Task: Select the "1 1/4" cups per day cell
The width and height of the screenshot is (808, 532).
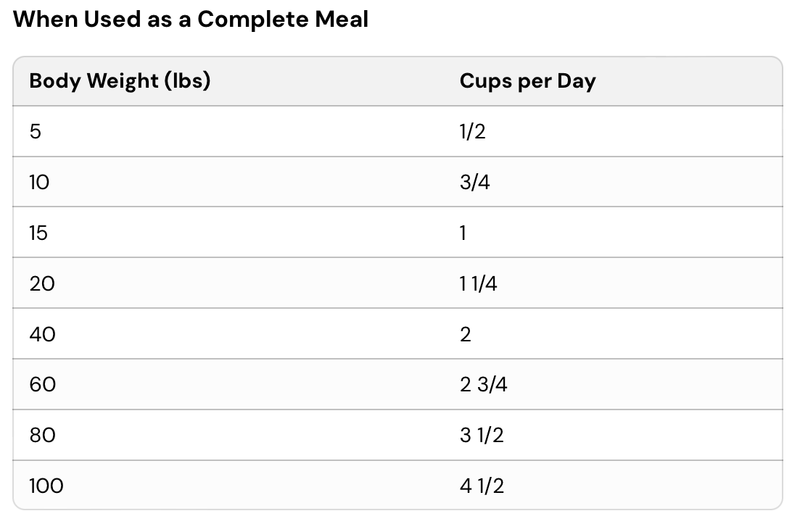Action: pyautogui.click(x=478, y=284)
